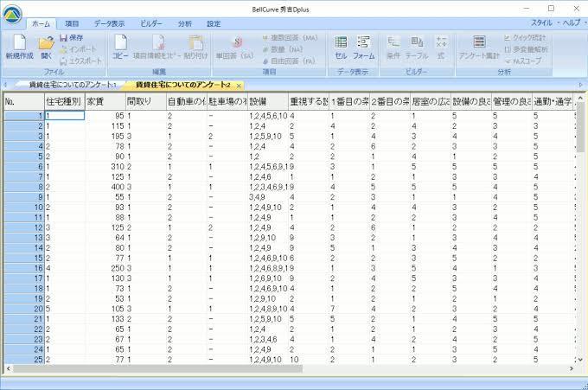Open the 条件 builder
The height and width of the screenshot is (390, 588).
point(393,48)
